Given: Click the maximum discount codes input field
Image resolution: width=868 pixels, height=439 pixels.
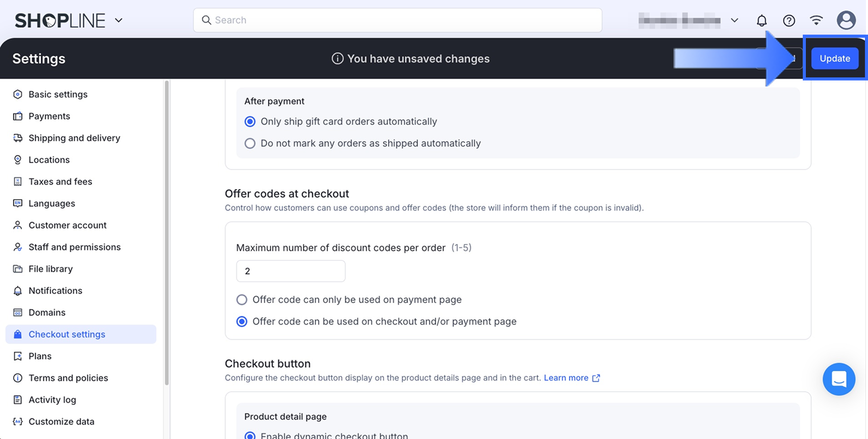Looking at the screenshot, I should tap(291, 271).
